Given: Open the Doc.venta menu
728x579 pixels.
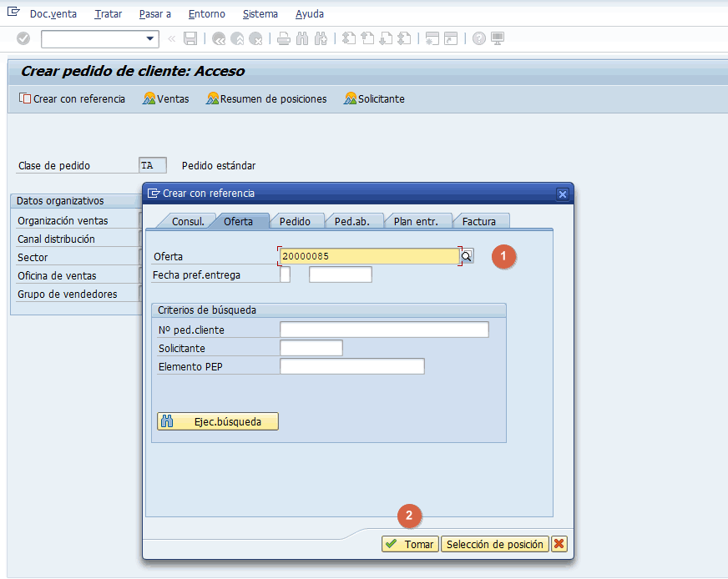Looking at the screenshot, I should point(53,14).
